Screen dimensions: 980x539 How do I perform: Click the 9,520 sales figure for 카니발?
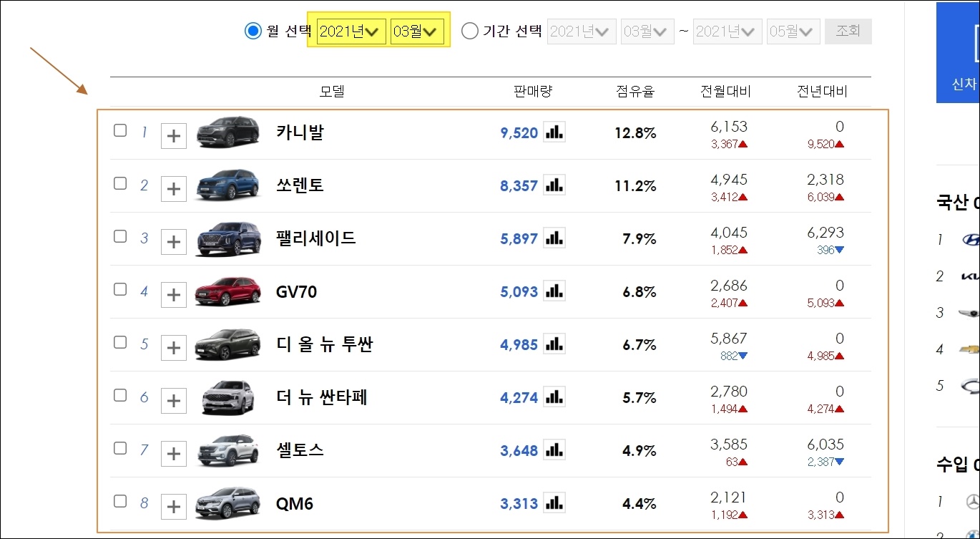[519, 133]
